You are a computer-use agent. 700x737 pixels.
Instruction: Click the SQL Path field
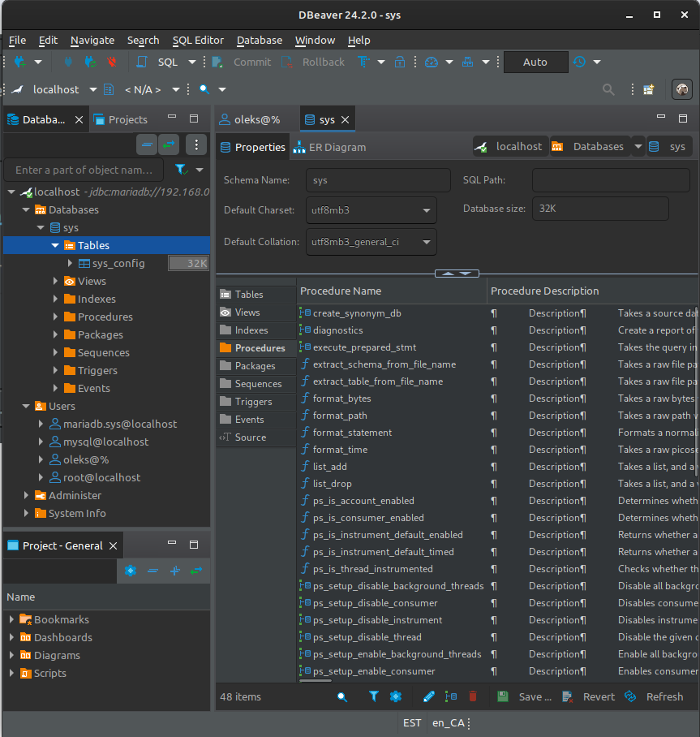point(611,180)
